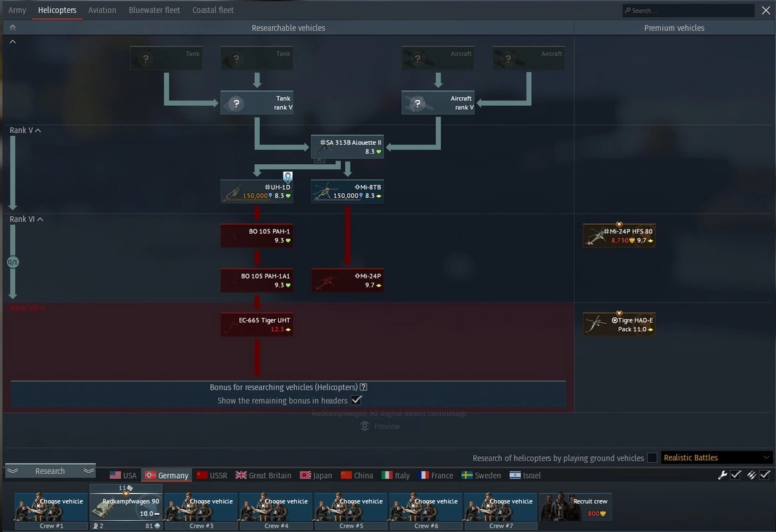Screen dimensions: 776x532
Task: Collapse Rank V section
Action: (25, 130)
